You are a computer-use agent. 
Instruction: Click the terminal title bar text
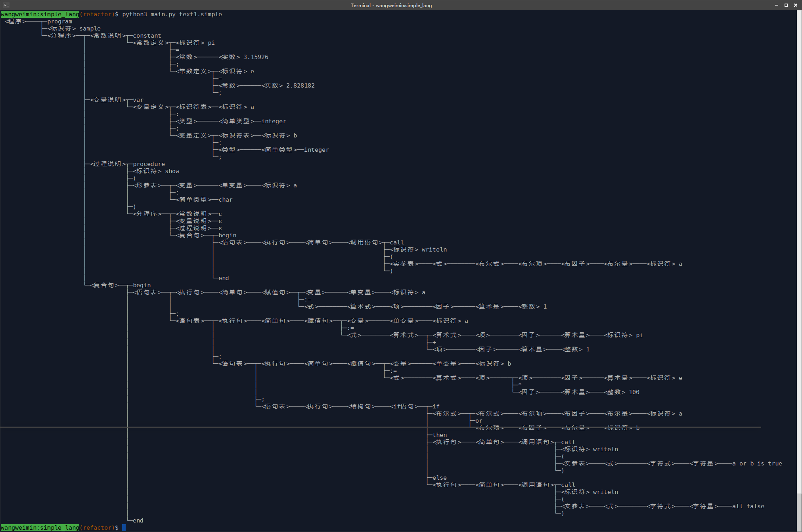coord(391,5)
